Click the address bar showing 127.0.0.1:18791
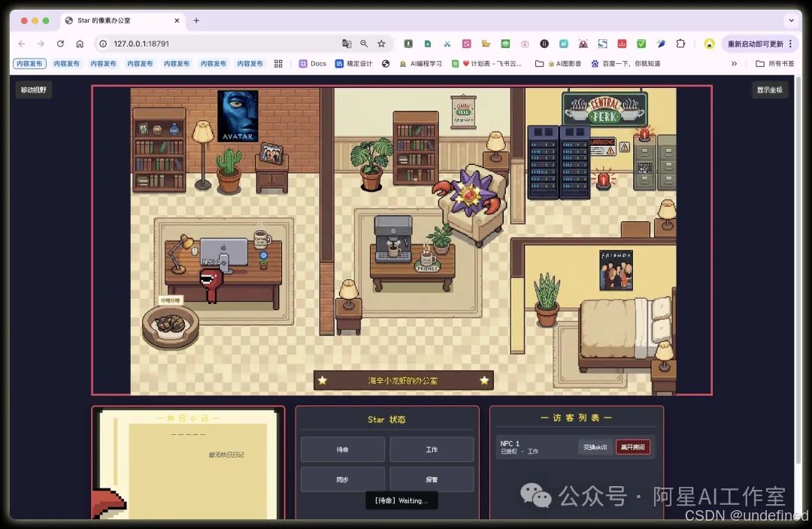 217,44
